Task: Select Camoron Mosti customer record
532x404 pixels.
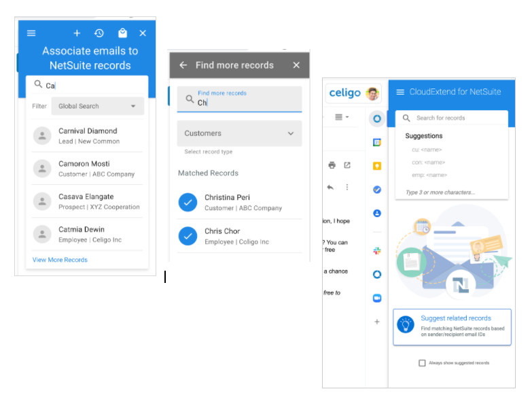Action: [x=87, y=169]
